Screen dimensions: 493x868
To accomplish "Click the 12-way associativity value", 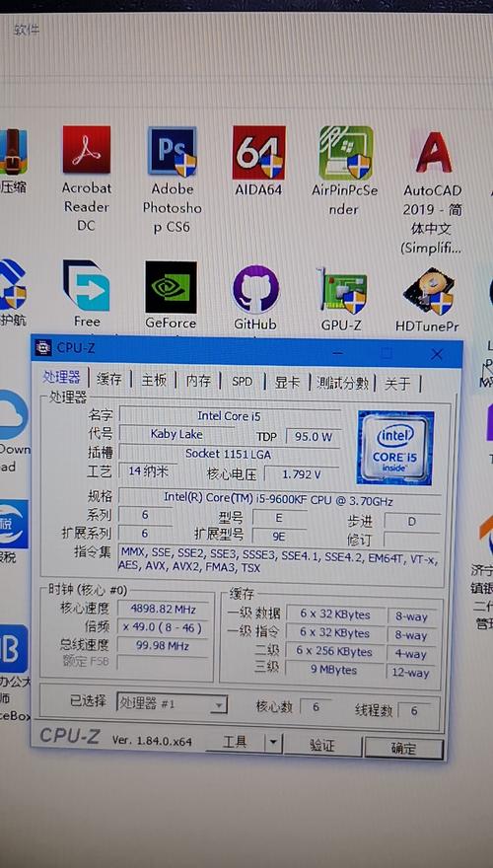I will coord(412,673).
